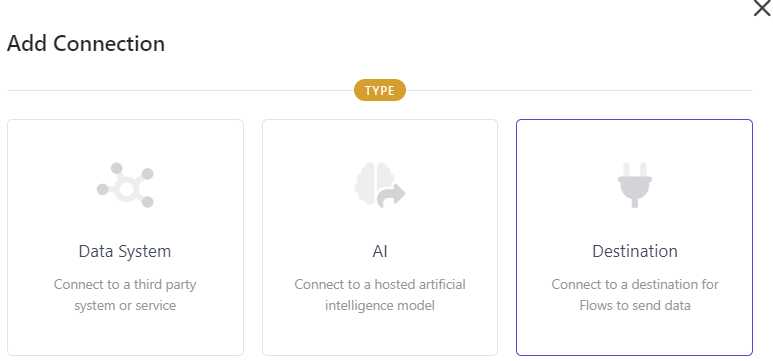Select the Data System connection type card
The image size is (773, 361).
click(126, 237)
